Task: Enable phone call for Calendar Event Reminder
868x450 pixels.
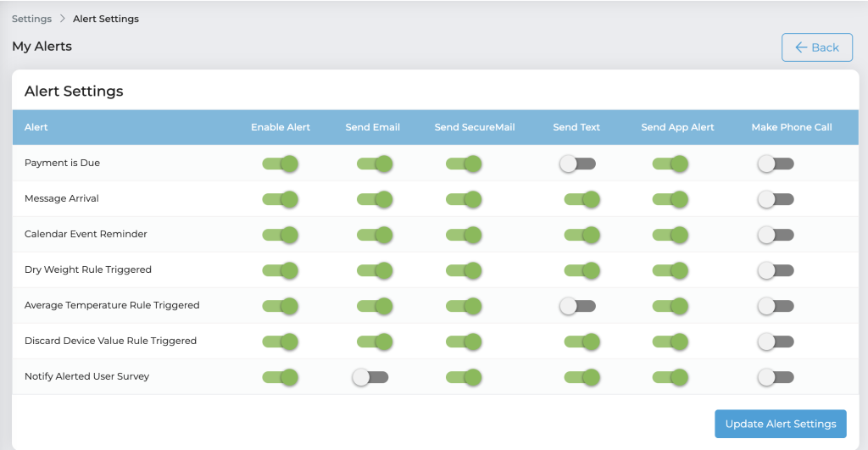Action: (x=776, y=235)
